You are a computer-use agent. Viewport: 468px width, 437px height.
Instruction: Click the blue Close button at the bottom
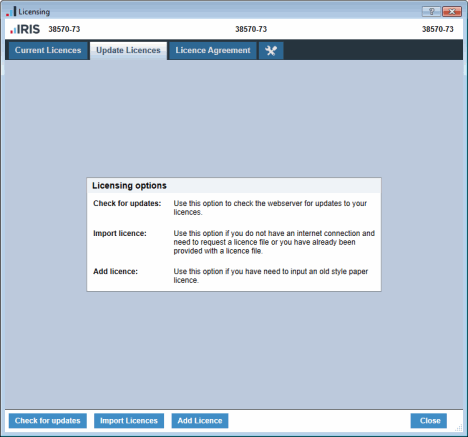tap(429, 421)
